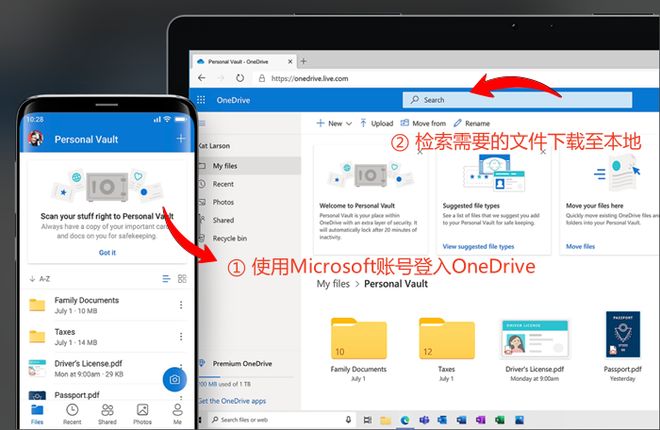Tap the blue camera scan button on phone

[174, 380]
